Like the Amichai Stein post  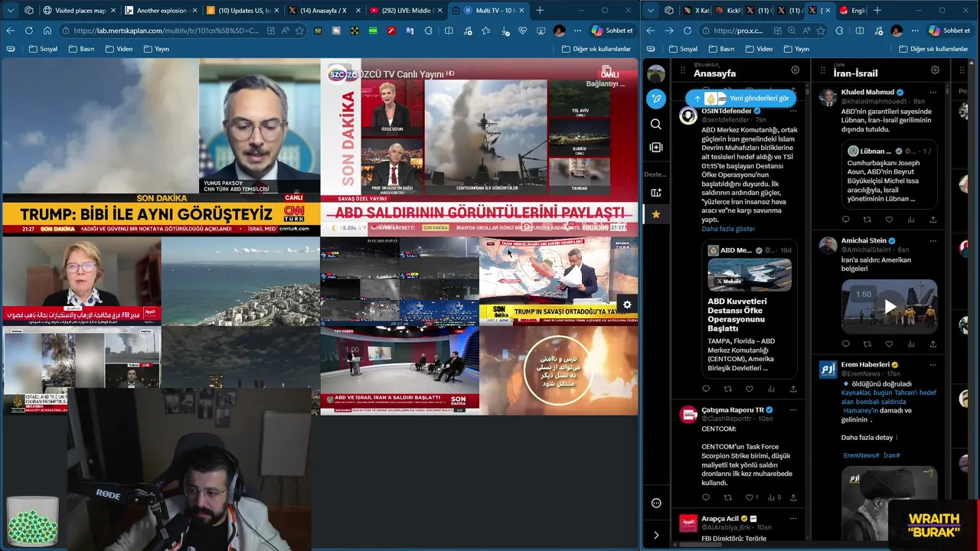(x=889, y=344)
